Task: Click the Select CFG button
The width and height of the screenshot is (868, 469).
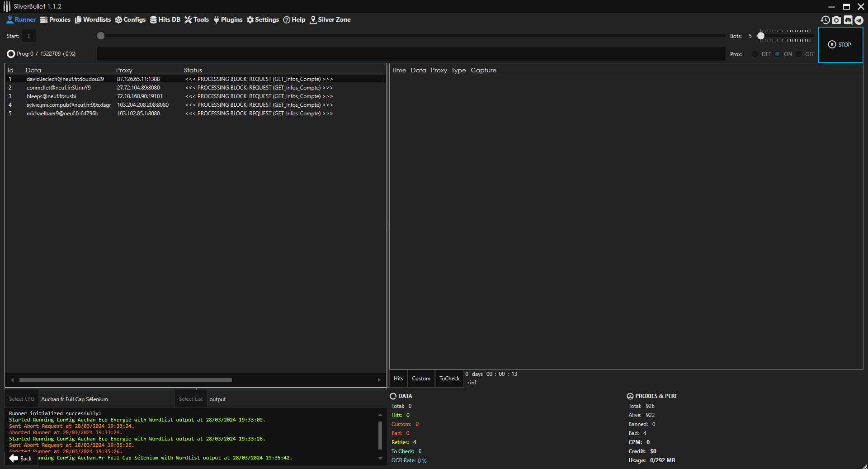Action: 22,399
